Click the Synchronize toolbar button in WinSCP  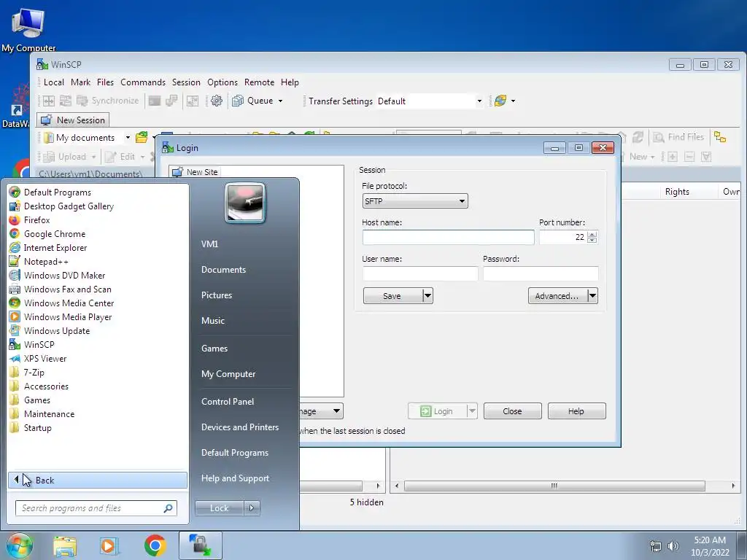coord(108,101)
